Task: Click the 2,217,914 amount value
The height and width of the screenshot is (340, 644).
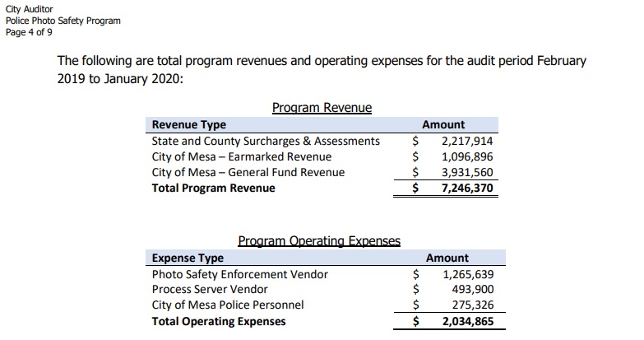Action: pos(467,141)
